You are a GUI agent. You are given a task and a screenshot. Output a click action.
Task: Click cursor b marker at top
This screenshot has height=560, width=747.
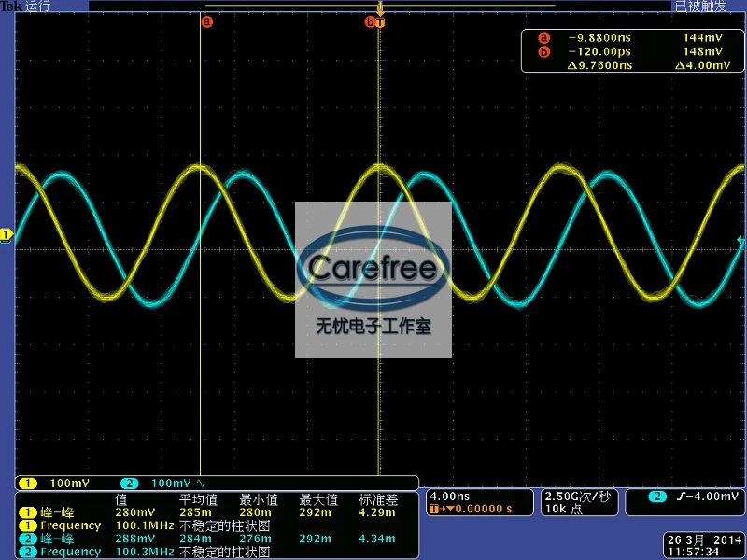point(370,21)
